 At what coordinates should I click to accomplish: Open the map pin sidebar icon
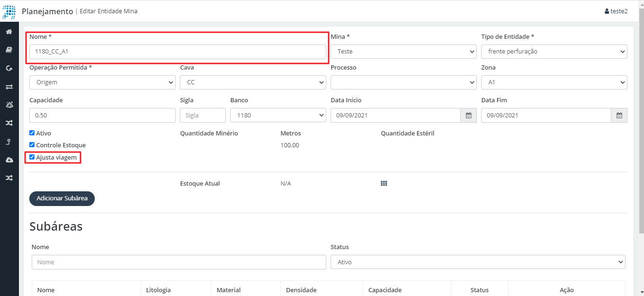coord(9,141)
